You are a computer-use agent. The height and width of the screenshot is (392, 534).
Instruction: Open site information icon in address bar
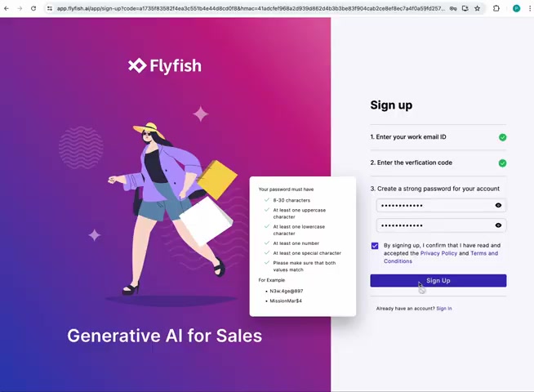[50, 8]
